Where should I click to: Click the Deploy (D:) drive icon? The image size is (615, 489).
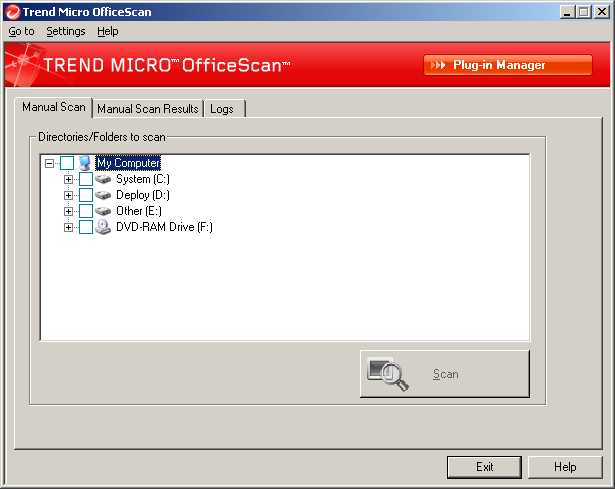pos(103,195)
